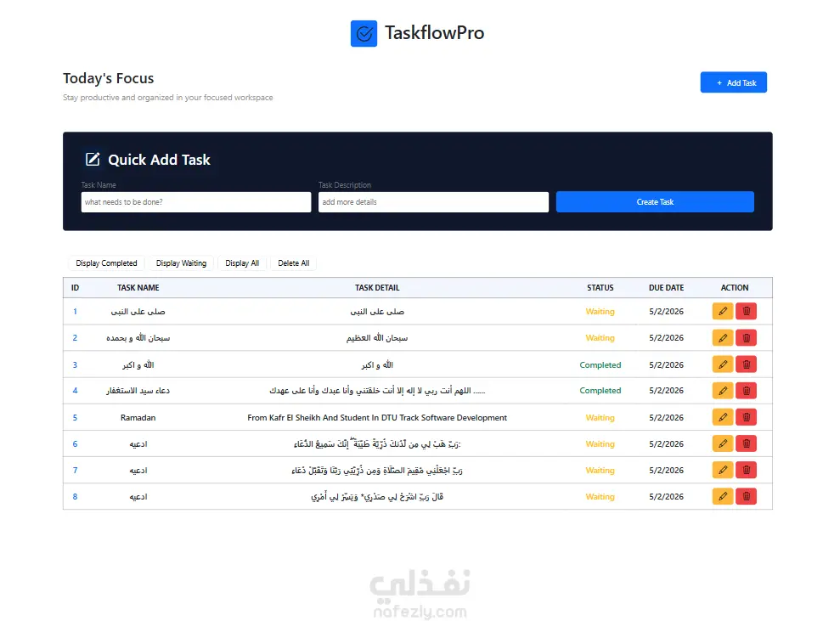Remove task 4 via its trash icon
Screen dimensions: 840x621
pyautogui.click(x=747, y=391)
